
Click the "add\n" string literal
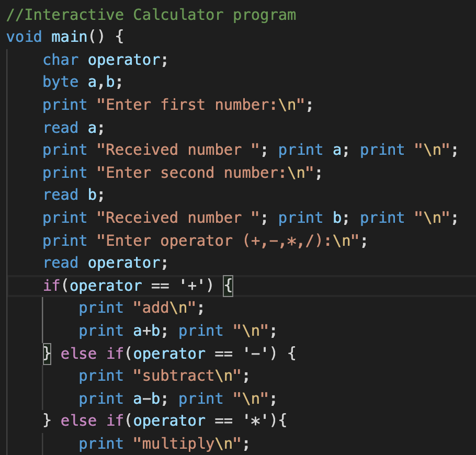click(x=167, y=308)
